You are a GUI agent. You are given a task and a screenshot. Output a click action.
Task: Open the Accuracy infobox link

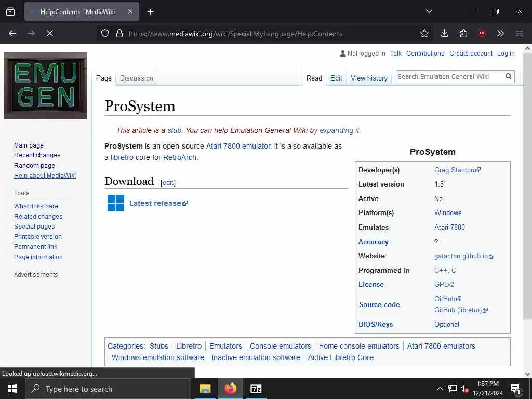pyautogui.click(x=373, y=242)
